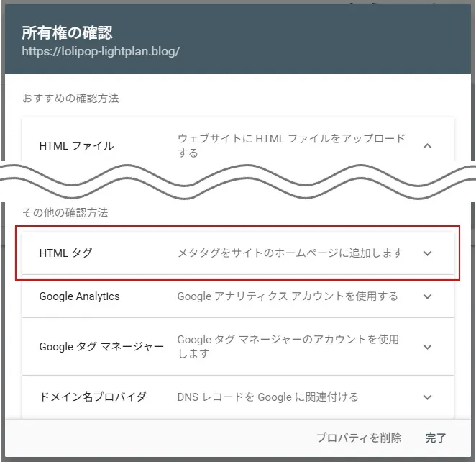Expand the HTML タグ chevron arrow

[x=428, y=253]
